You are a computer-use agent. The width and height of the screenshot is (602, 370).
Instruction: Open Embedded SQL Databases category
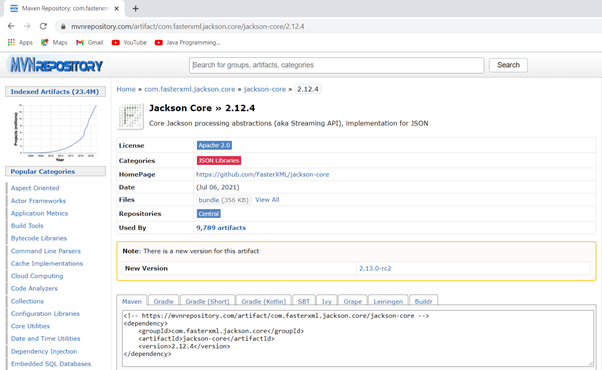(51, 364)
